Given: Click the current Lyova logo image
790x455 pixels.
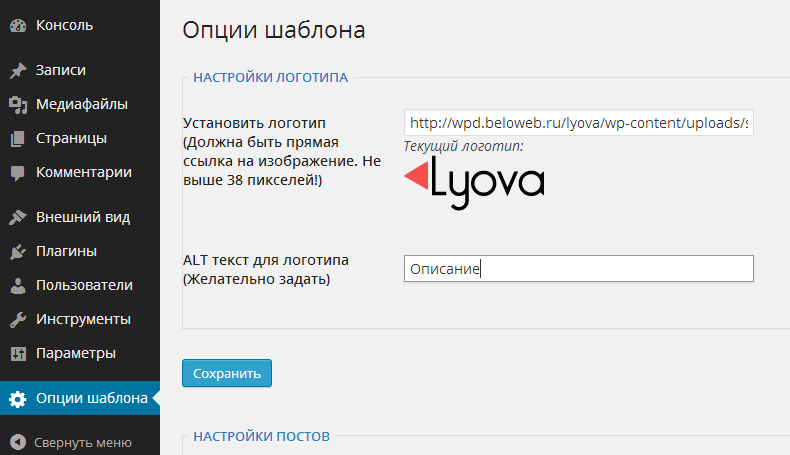Looking at the screenshot, I should point(474,181).
